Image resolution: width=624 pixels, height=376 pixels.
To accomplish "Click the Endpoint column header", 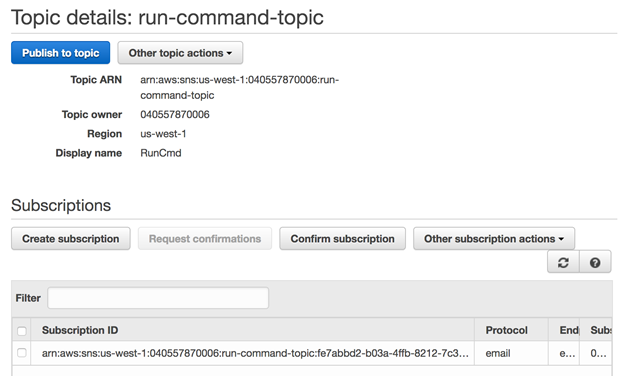I will point(569,330).
